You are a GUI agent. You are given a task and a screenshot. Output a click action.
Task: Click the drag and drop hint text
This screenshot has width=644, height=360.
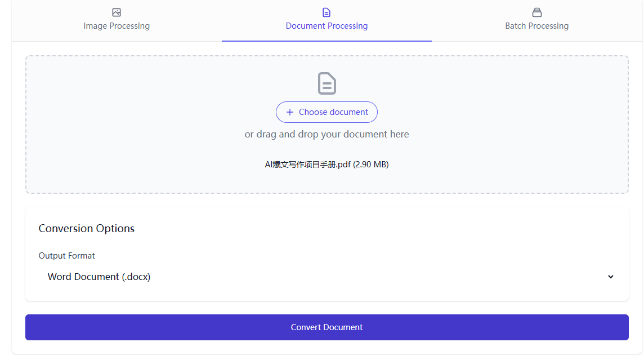(327, 135)
